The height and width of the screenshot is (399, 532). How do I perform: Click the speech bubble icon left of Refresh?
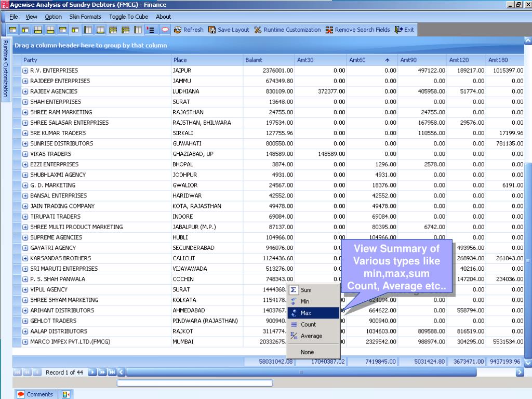point(165,30)
